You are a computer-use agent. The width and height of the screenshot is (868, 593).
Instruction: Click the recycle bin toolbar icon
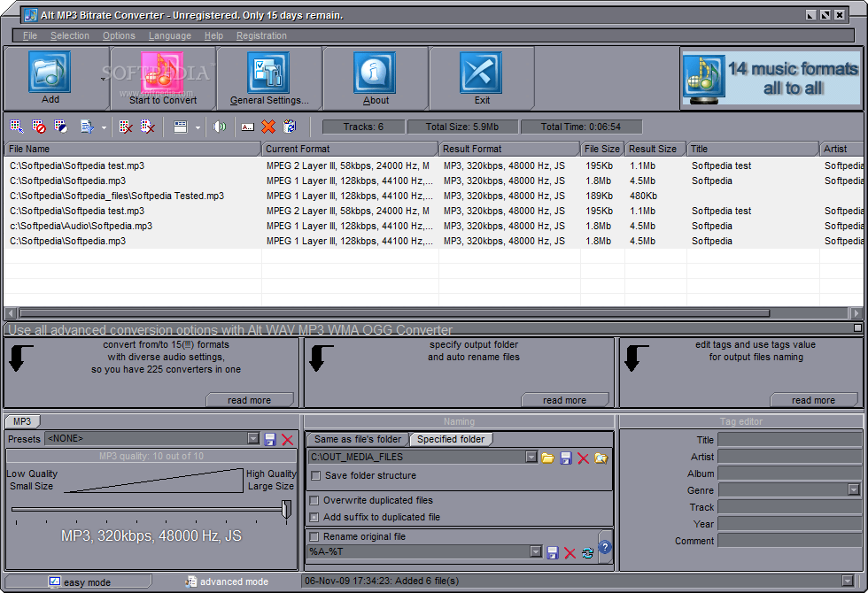click(x=290, y=127)
